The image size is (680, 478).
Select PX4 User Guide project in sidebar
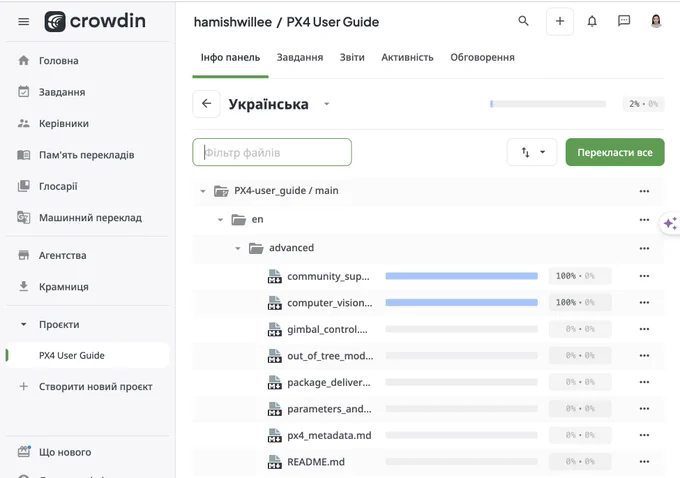click(x=88, y=355)
